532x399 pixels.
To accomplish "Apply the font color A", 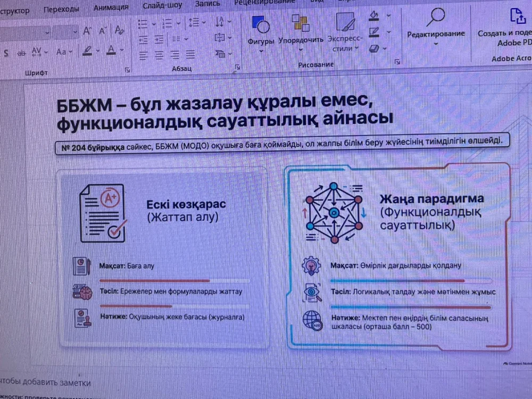I will pos(111,50).
